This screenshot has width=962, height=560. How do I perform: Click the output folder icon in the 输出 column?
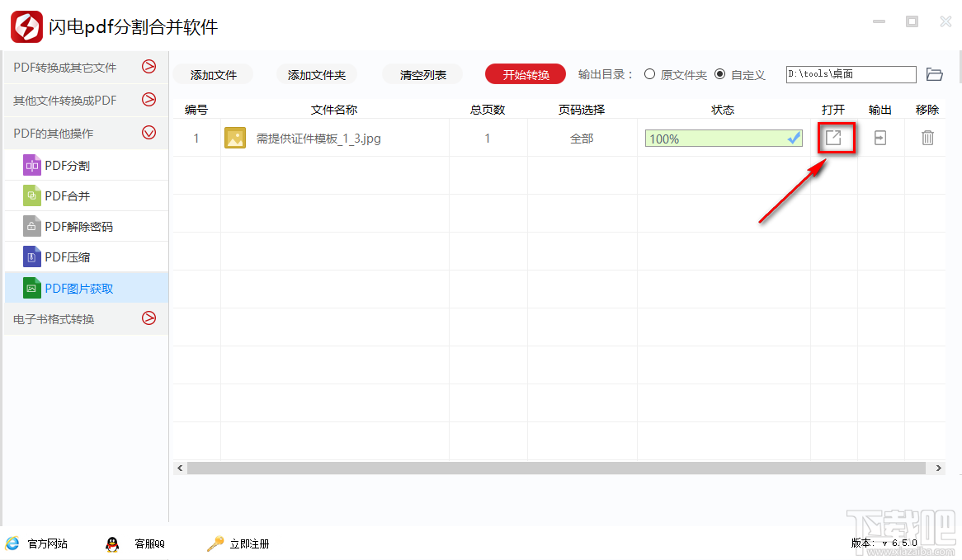[x=879, y=138]
